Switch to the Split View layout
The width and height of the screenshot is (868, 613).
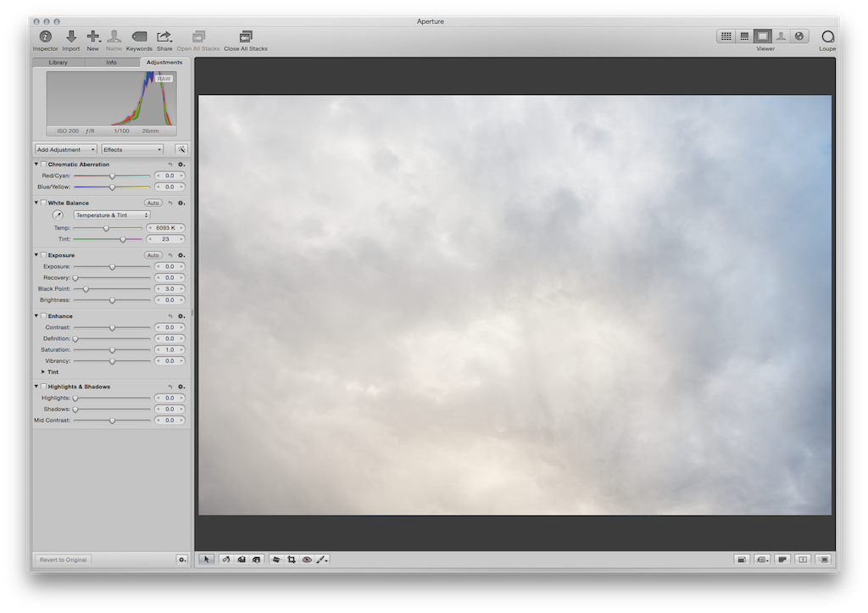[744, 36]
